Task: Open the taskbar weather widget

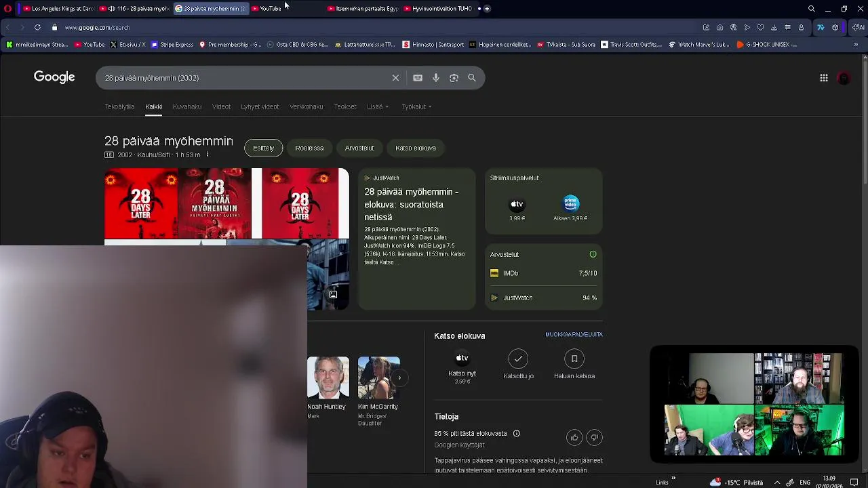Action: pos(736,483)
